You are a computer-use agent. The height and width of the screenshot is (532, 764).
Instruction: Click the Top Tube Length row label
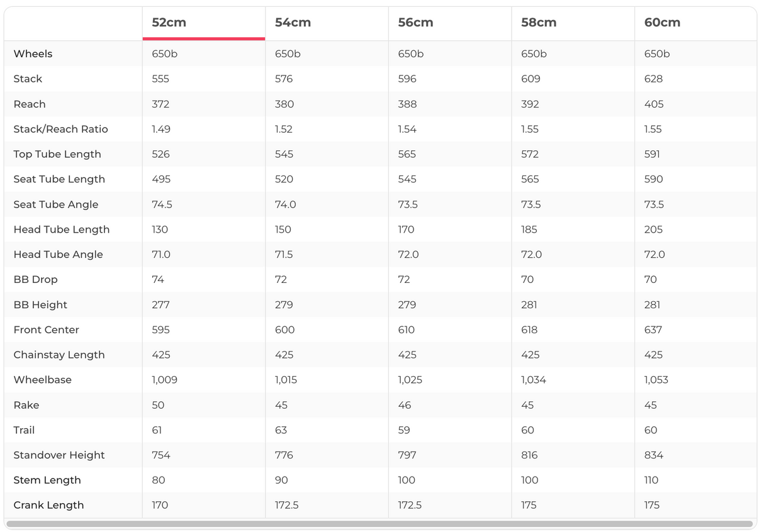click(57, 154)
